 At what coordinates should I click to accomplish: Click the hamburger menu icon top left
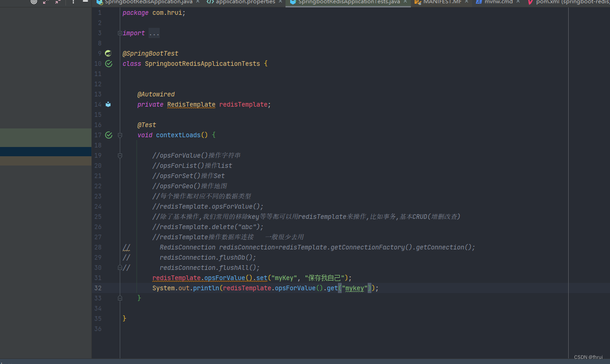tap(86, 2)
